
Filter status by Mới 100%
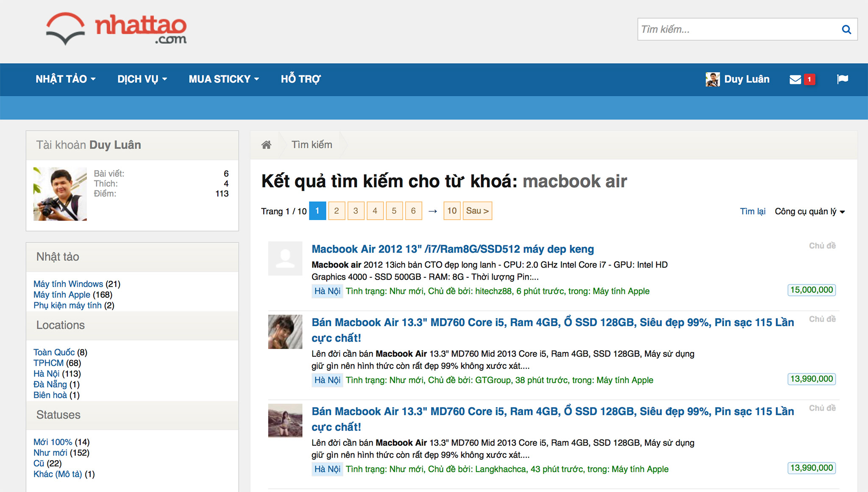click(x=53, y=442)
